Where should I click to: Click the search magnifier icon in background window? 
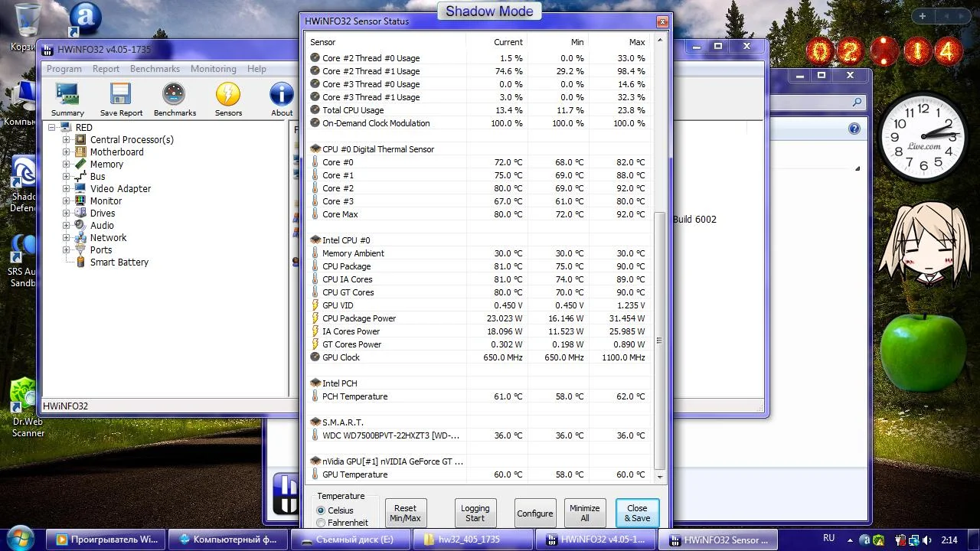pos(857,102)
